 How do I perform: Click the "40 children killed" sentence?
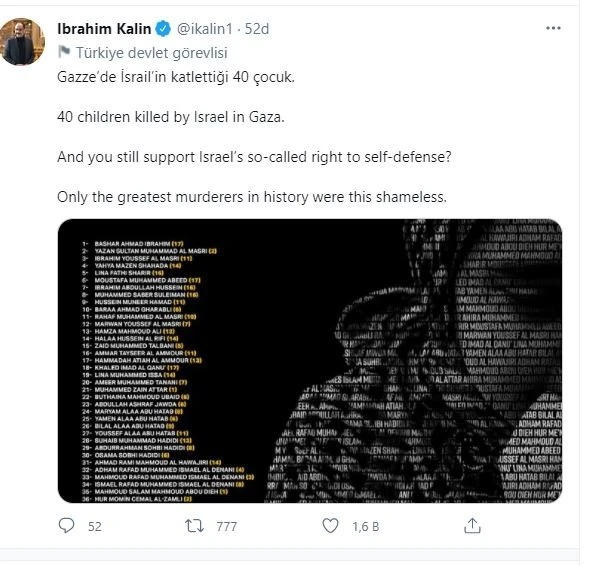[157, 118]
